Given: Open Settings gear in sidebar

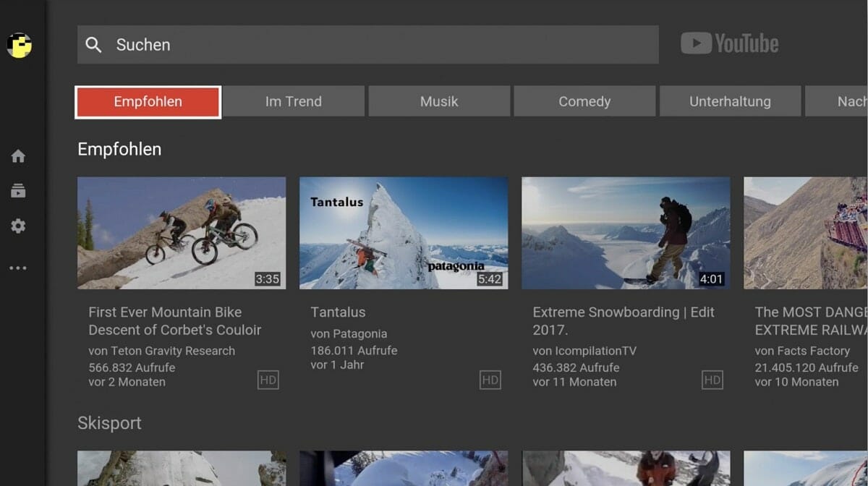Looking at the screenshot, I should coord(18,226).
